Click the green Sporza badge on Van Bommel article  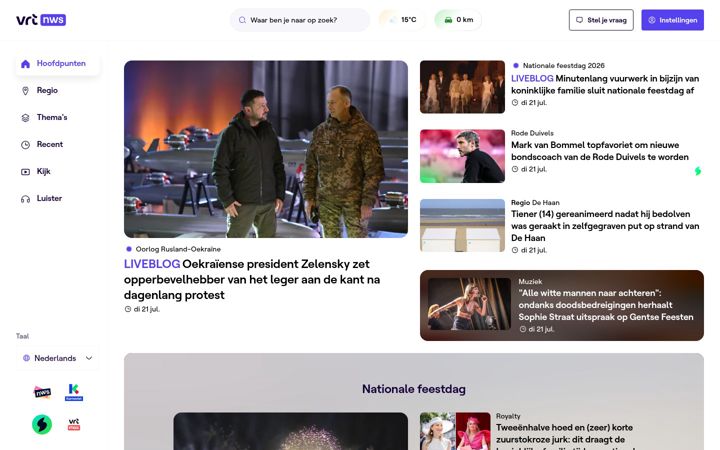point(698,171)
